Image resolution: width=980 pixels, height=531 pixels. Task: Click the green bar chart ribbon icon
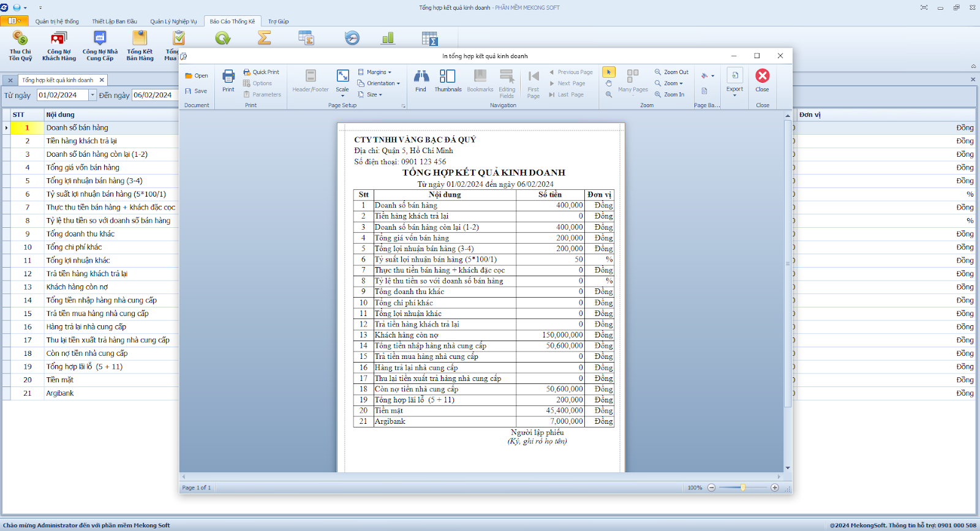388,38
